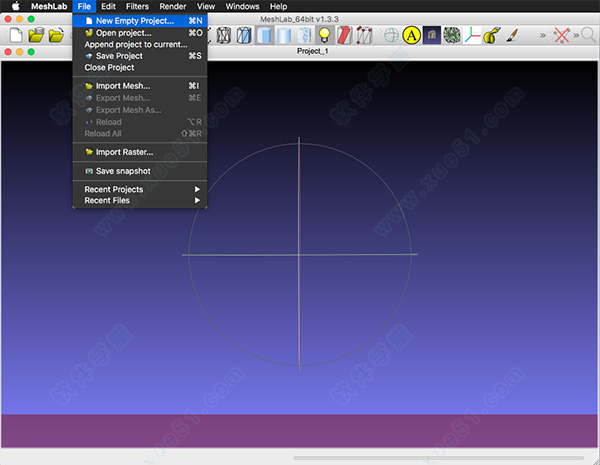Open the View menu
This screenshot has width=600, height=465.
[206, 6]
